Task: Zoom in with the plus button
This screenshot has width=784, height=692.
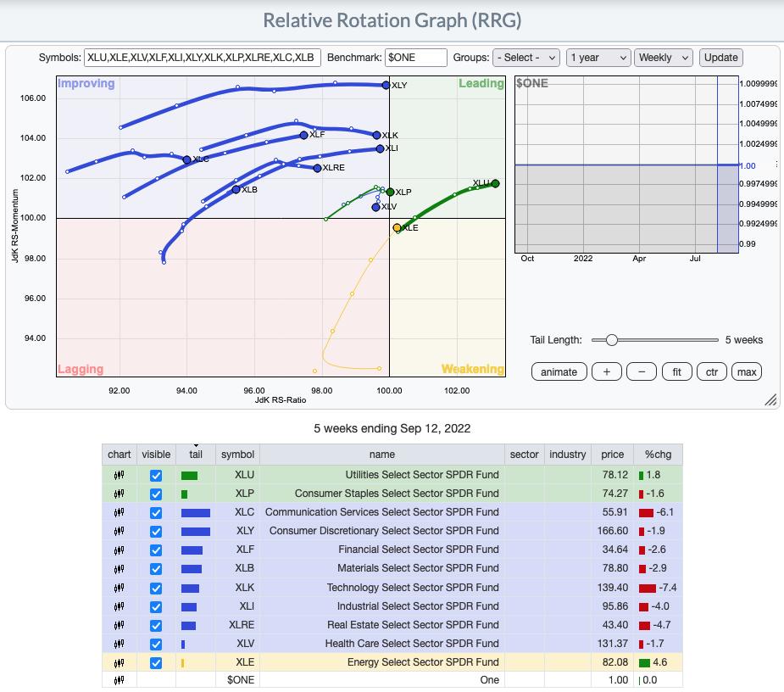Action: point(607,371)
